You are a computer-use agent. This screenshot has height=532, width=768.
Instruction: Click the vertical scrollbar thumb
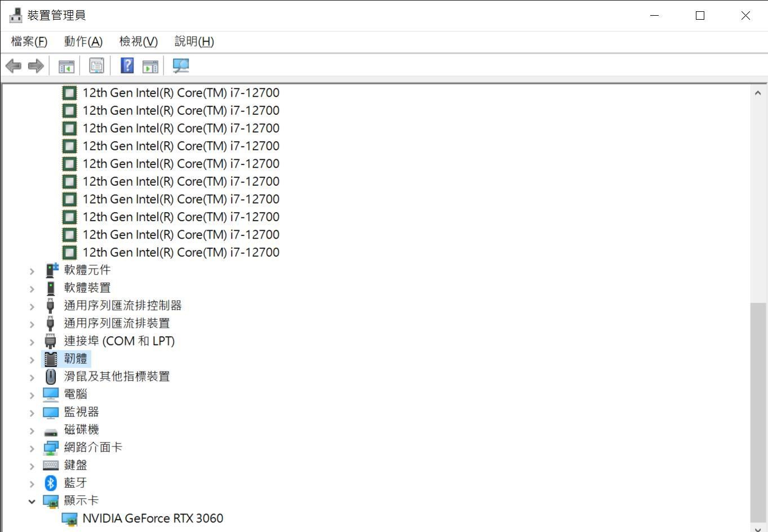758,413
